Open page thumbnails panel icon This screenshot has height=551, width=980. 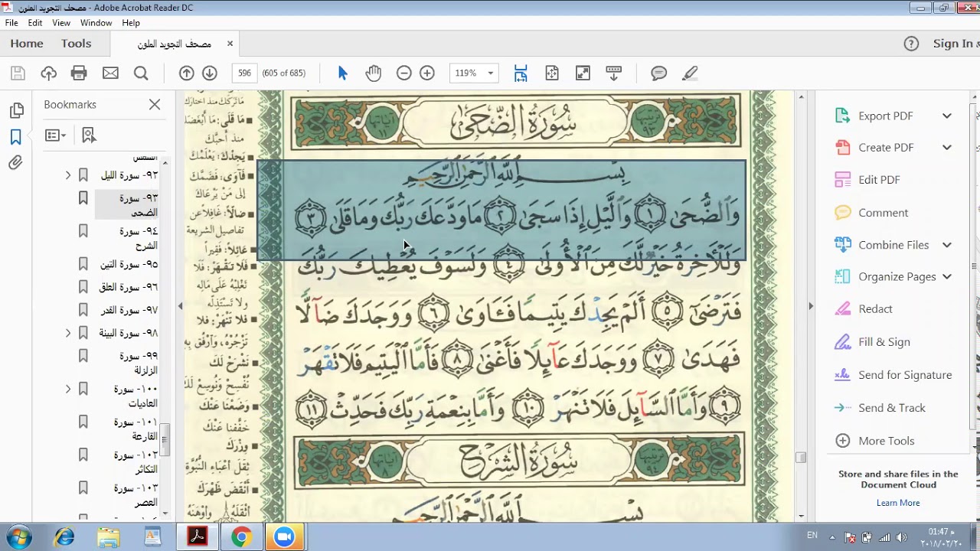[x=16, y=111]
